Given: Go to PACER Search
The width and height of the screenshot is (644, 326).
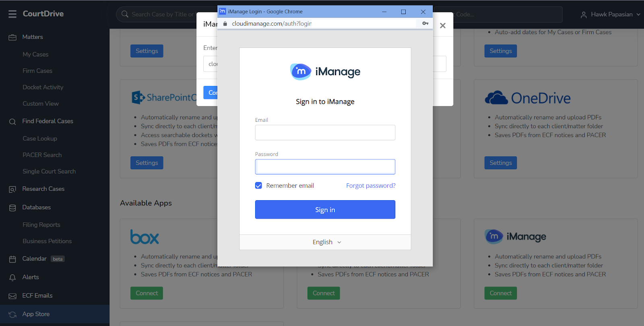Looking at the screenshot, I should tap(42, 155).
